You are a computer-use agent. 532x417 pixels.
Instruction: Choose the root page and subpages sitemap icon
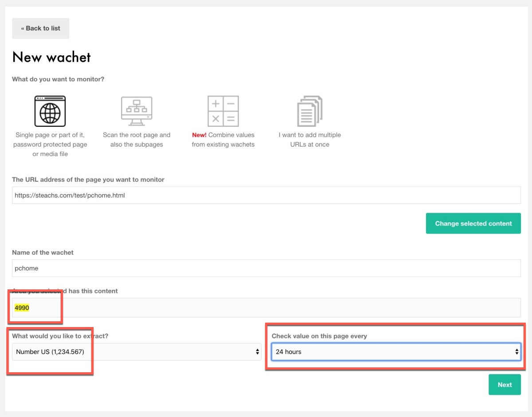point(137,111)
